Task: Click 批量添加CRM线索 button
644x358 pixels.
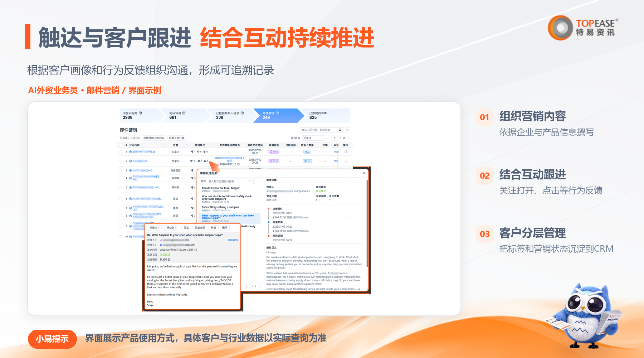Action: (154, 138)
